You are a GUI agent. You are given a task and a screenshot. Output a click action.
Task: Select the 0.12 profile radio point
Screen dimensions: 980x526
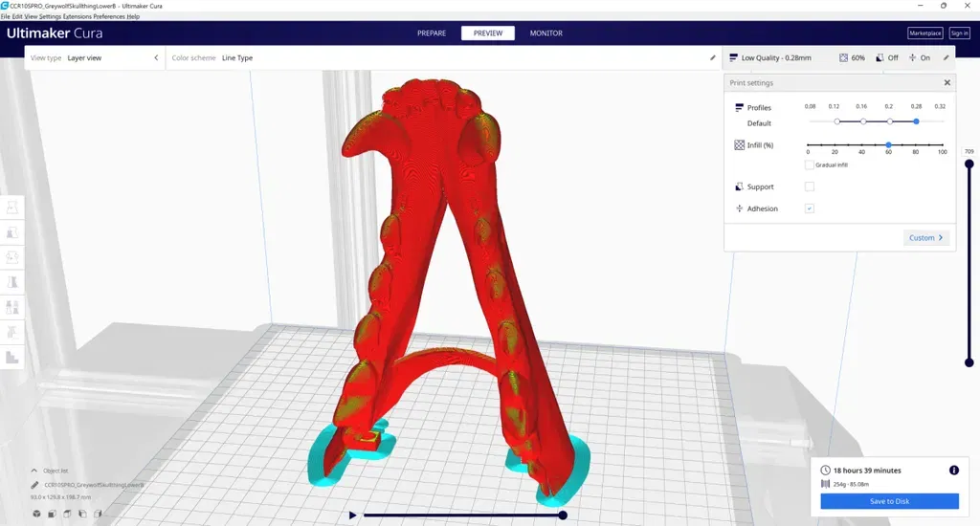pyautogui.click(x=836, y=121)
